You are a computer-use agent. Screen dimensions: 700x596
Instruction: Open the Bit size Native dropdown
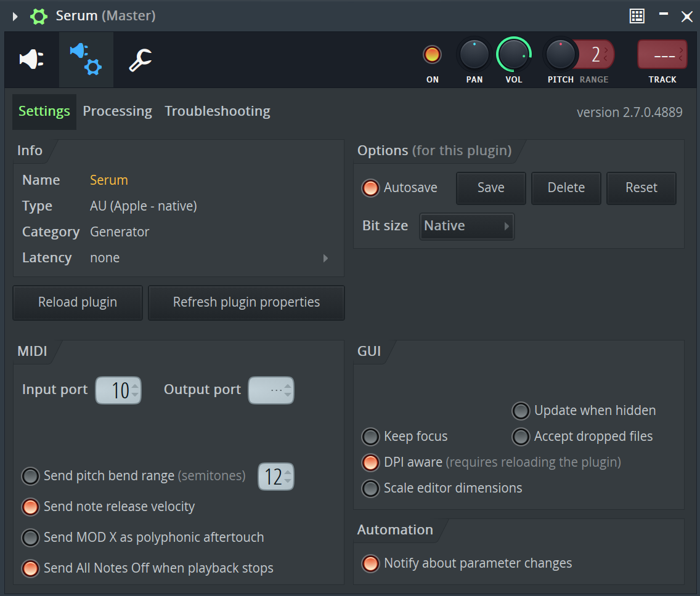(x=467, y=226)
